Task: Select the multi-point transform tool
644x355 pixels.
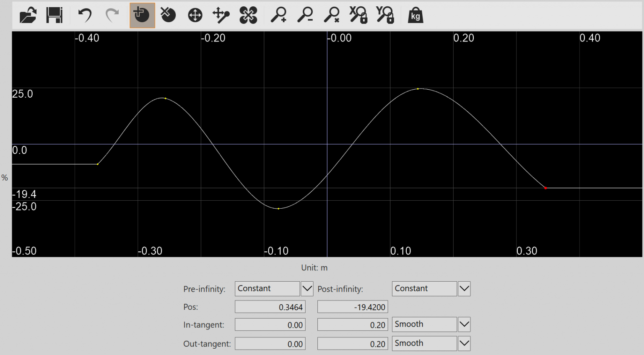Action: [248, 15]
